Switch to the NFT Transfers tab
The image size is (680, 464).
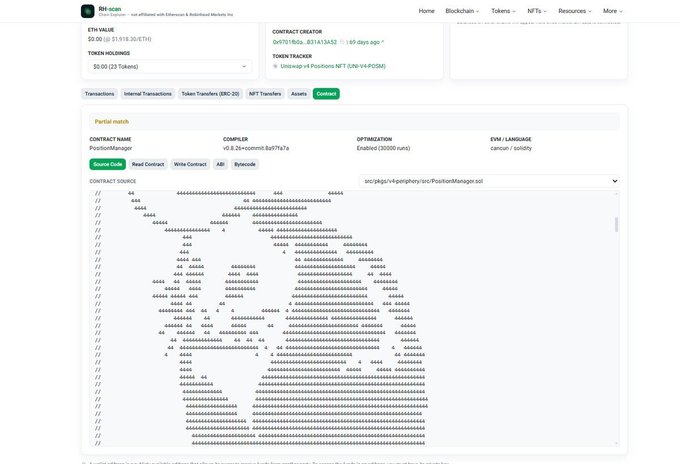click(265, 94)
